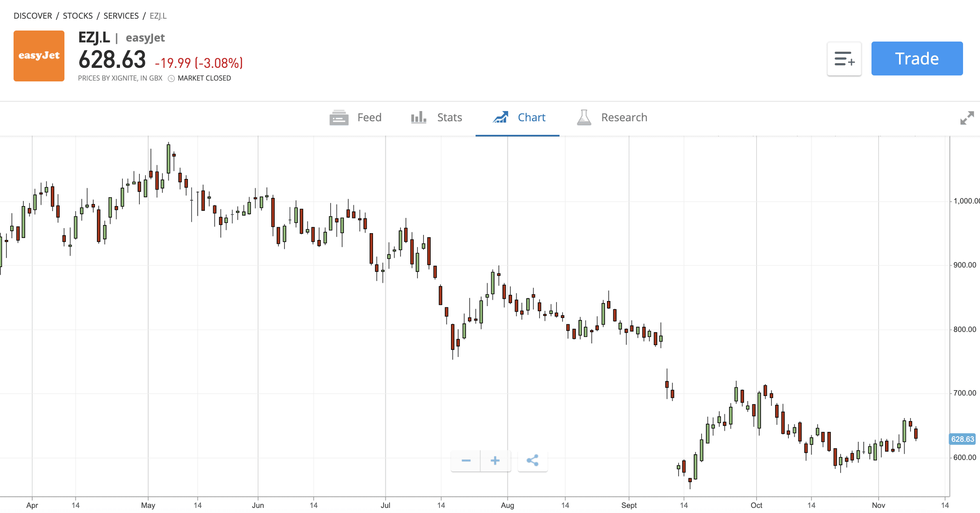Zoom in chart with plus button
This screenshot has width=980, height=513.
[x=495, y=460]
